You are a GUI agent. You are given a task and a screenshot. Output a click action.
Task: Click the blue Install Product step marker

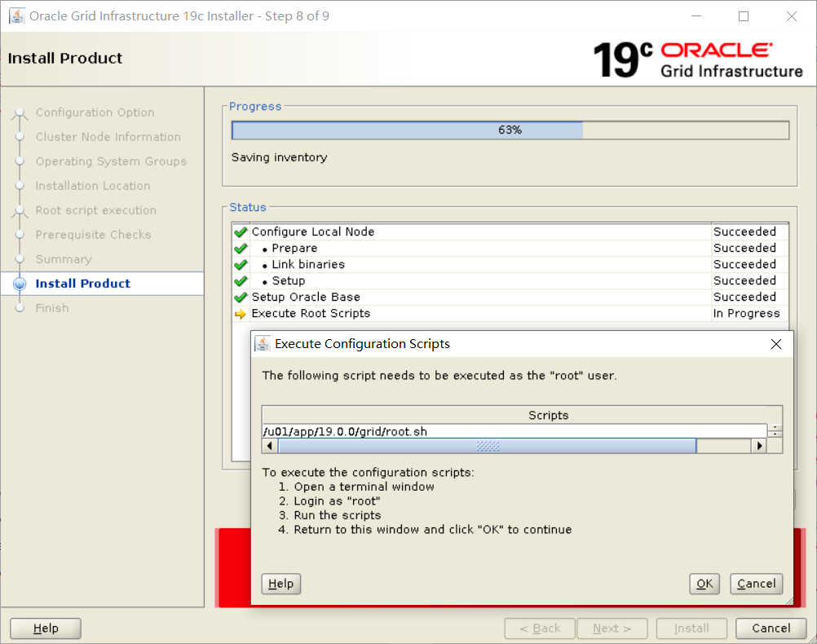click(x=20, y=284)
